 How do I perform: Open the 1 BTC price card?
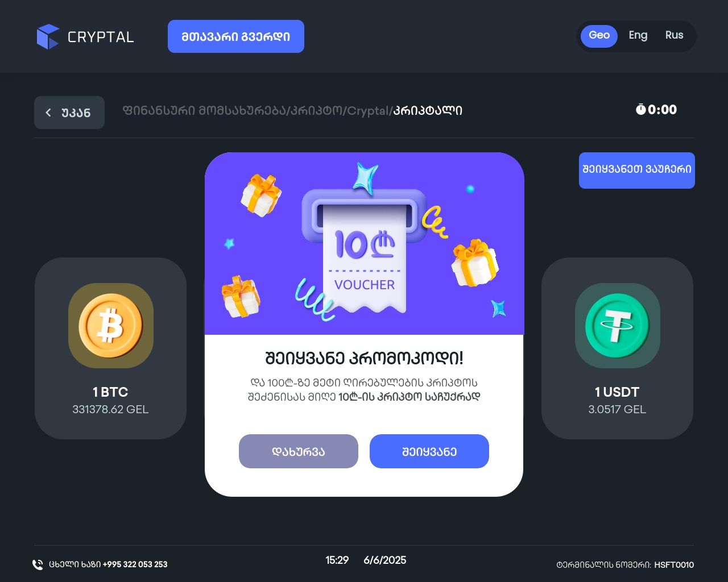click(x=110, y=348)
